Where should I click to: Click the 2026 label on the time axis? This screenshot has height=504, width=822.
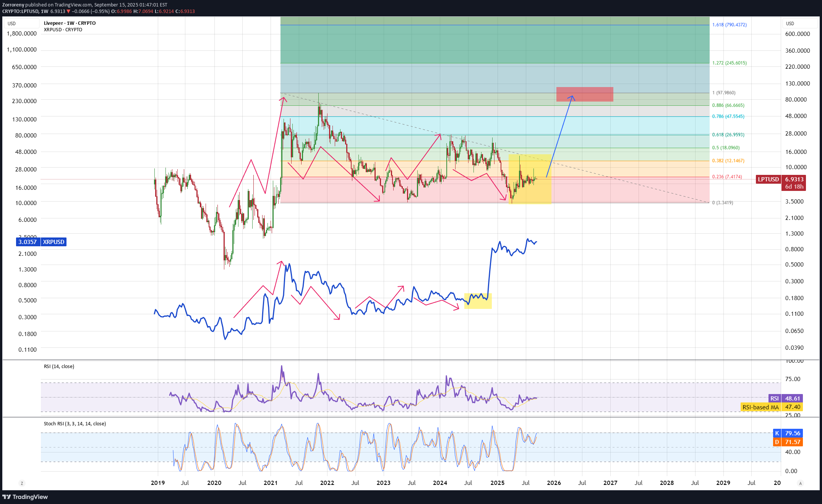(554, 483)
